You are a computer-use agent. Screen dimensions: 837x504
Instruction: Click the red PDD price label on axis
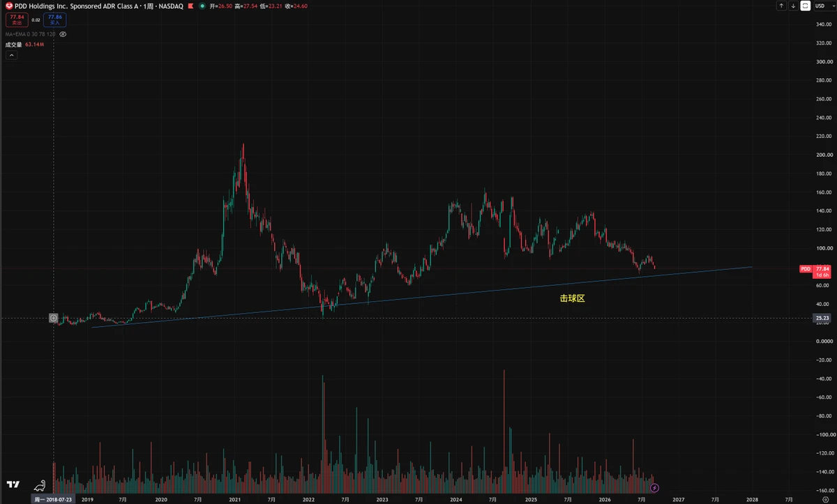coord(806,268)
